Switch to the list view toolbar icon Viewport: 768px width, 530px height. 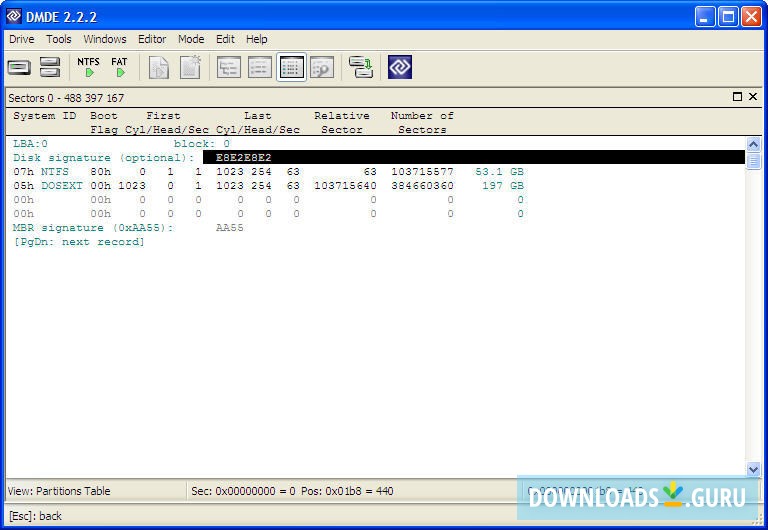260,67
